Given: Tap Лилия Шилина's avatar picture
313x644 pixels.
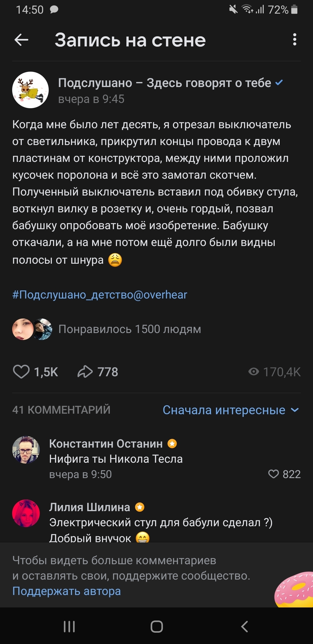Looking at the screenshot, I should click(x=26, y=513).
